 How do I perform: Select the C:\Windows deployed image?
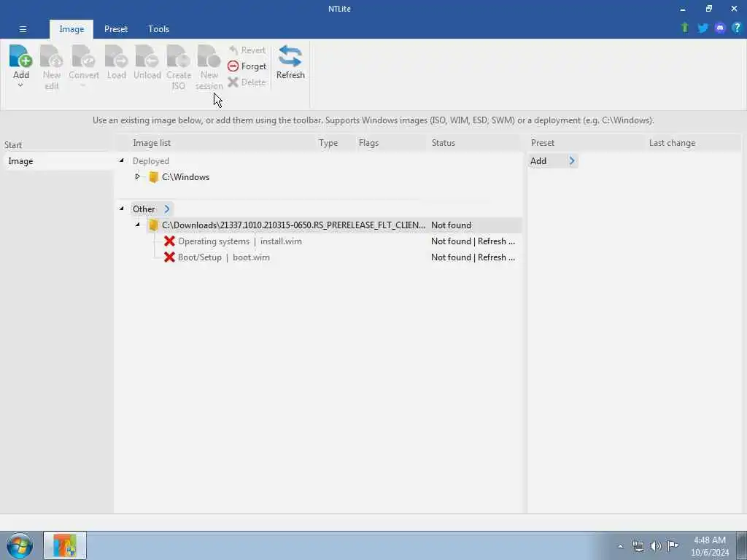coord(185,176)
